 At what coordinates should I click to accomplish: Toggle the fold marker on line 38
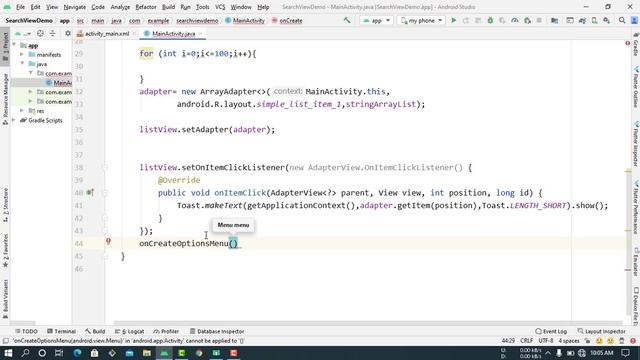(105, 167)
